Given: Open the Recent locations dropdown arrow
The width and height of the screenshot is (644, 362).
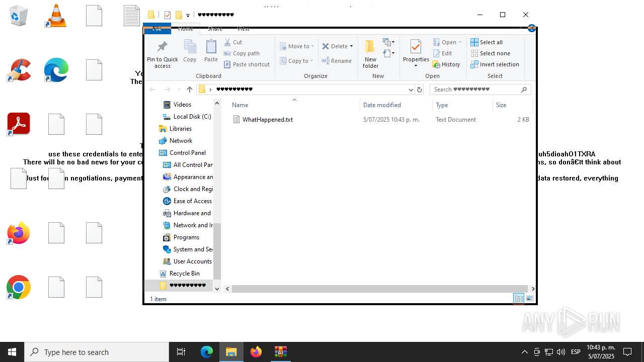Looking at the screenshot, I should (179, 89).
